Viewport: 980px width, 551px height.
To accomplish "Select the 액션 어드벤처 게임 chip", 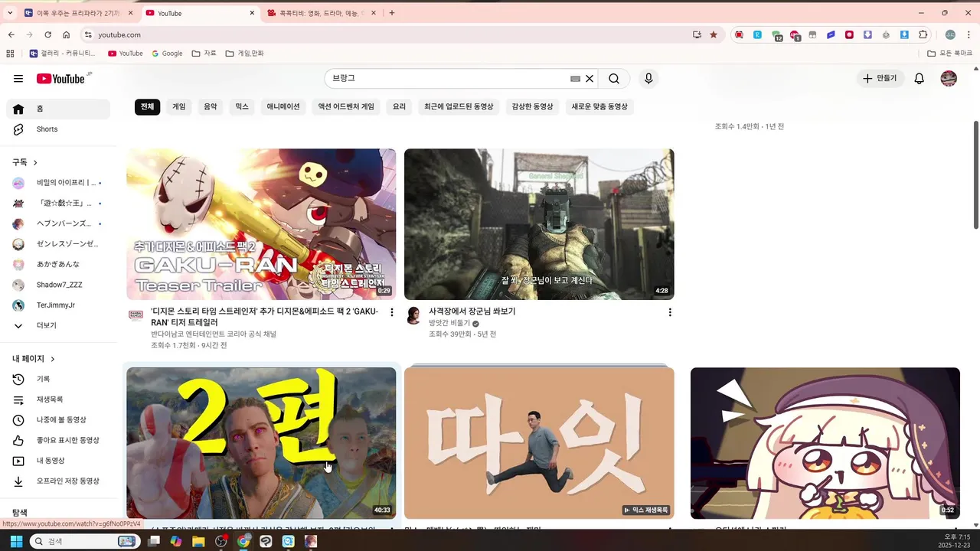I will pyautogui.click(x=346, y=107).
